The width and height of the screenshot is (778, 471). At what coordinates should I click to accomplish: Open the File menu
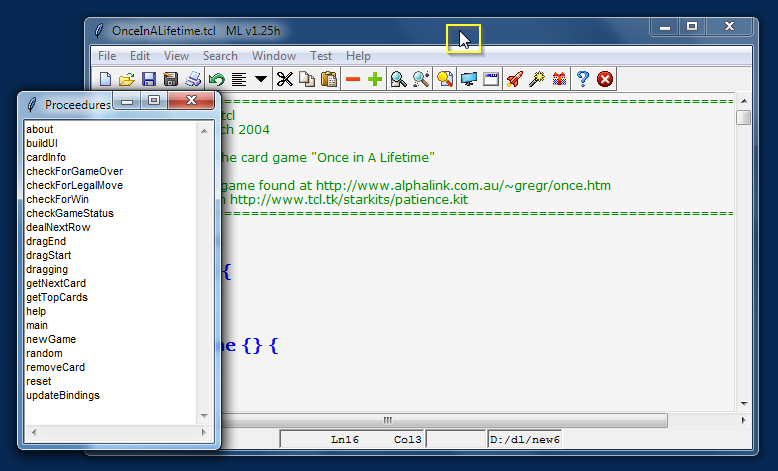107,56
